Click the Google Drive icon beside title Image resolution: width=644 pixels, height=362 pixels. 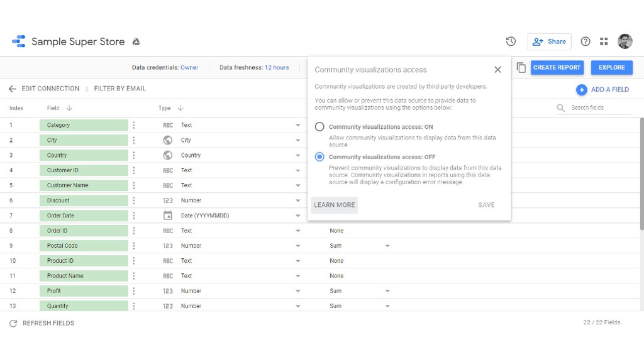point(136,42)
